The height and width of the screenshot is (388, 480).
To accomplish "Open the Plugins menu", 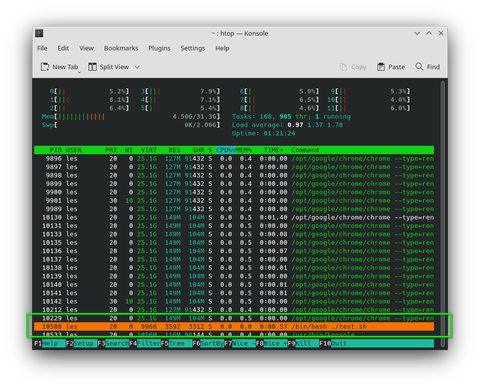I will (159, 48).
